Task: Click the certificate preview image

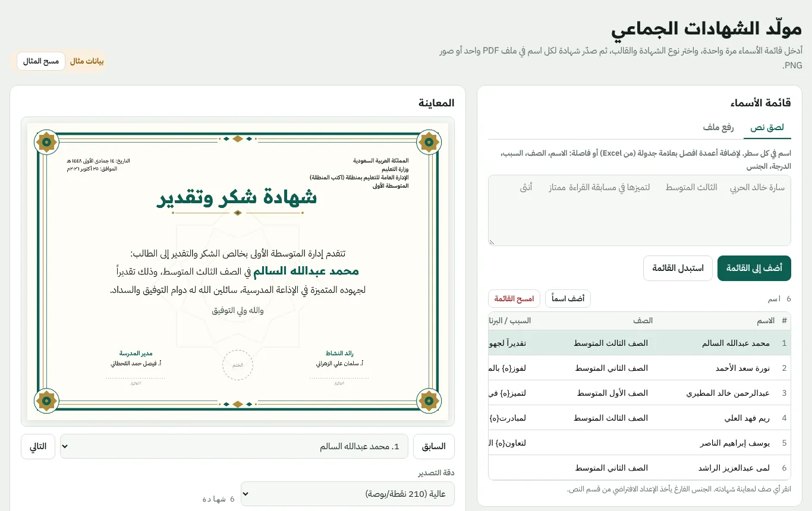Action: pos(238,272)
